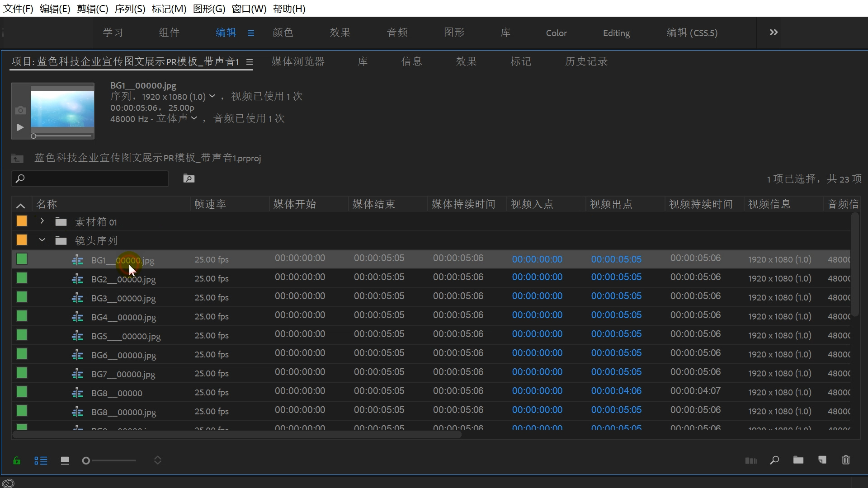Show more workspaces overflow arrows
Viewport: 868px width, 488px height.
[x=774, y=33]
